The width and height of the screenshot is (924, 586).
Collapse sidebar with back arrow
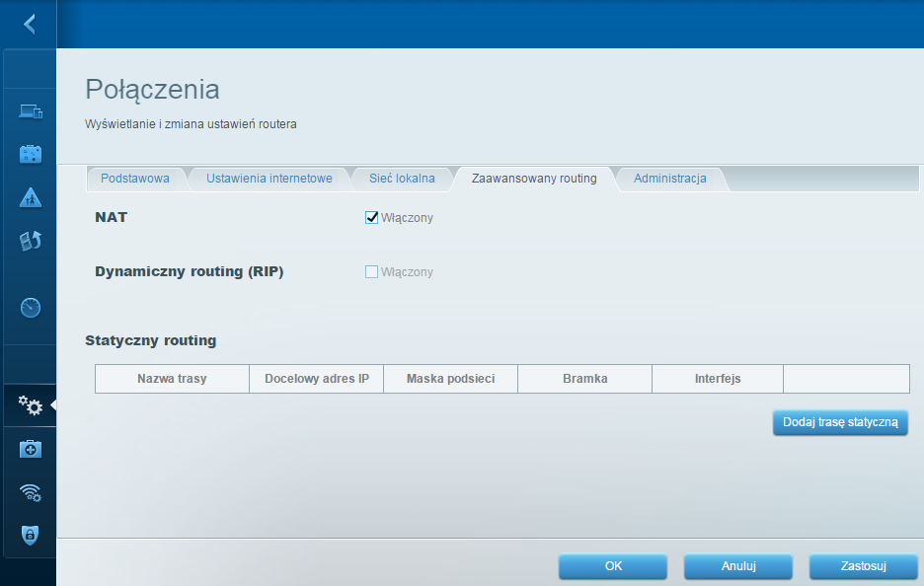30,24
